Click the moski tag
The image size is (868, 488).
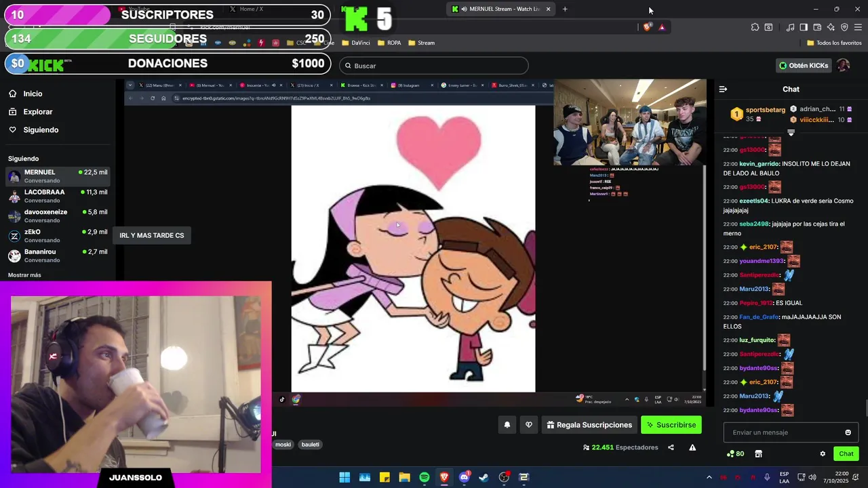pyautogui.click(x=283, y=445)
